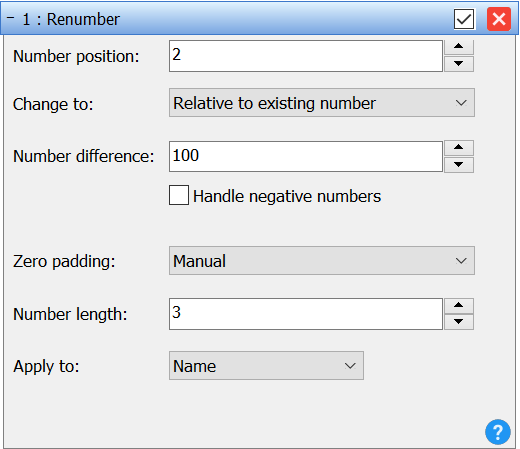Open the Zero padding dropdown
520x449 pixels.
tap(322, 261)
